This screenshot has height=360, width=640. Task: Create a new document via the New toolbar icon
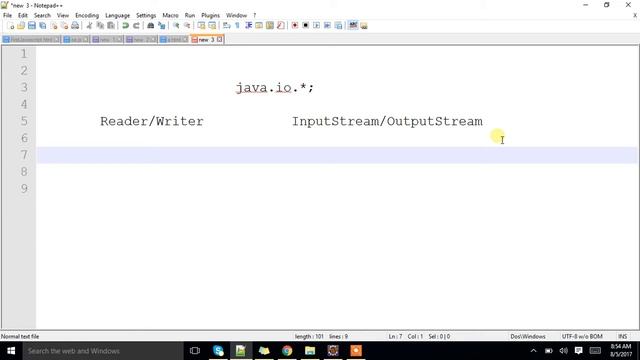click(10, 26)
